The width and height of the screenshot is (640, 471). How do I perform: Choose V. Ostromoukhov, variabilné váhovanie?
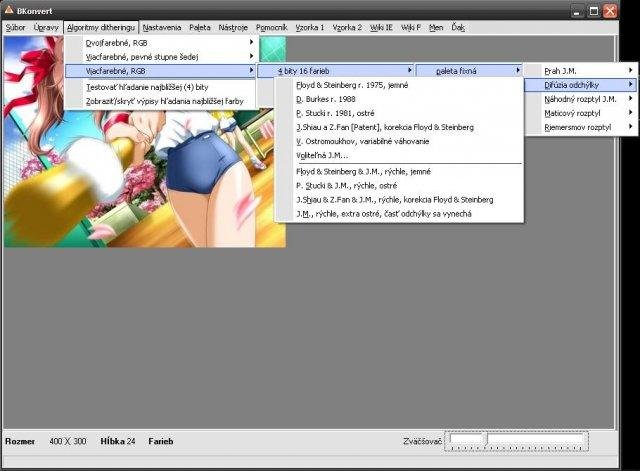[x=399, y=141]
